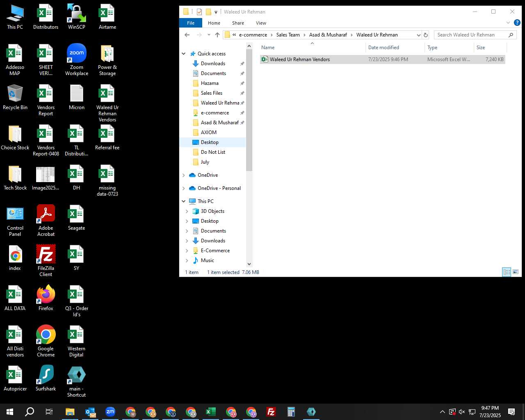Open the recent locations dropdown arrow
The width and height of the screenshot is (525, 420).
(209, 35)
